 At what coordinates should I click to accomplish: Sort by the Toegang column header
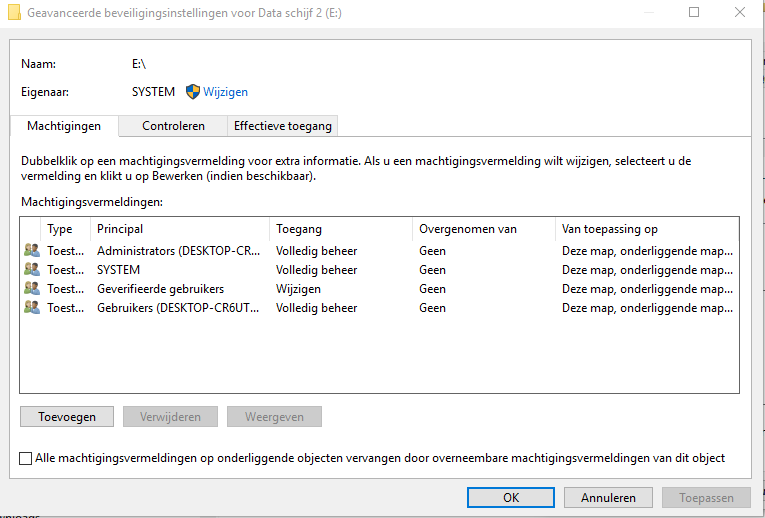[x=341, y=229]
